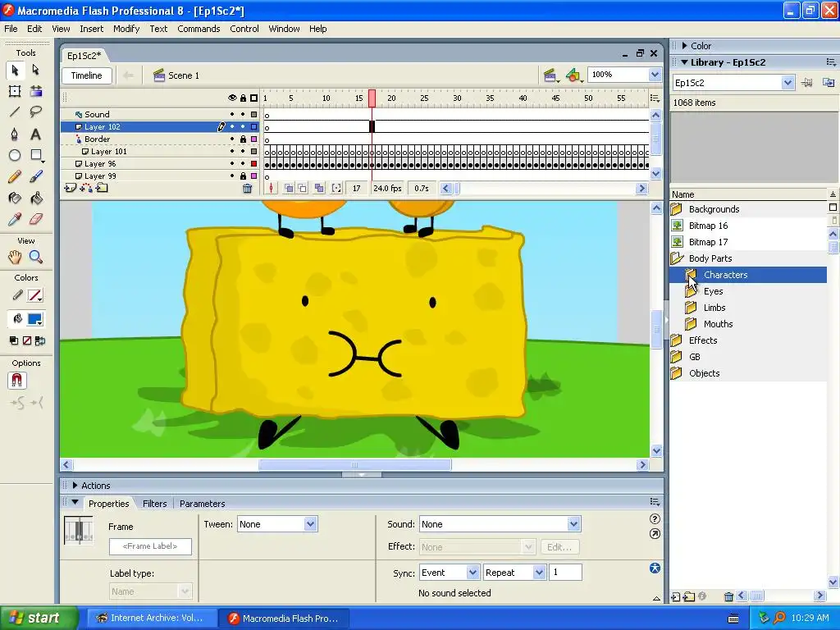840x630 pixels.
Task: Toggle visibility dot of Sound layer
Action: click(232, 114)
